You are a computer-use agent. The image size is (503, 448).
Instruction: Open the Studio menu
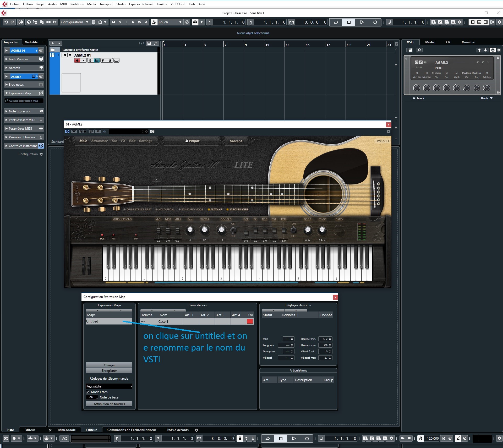(121, 4)
